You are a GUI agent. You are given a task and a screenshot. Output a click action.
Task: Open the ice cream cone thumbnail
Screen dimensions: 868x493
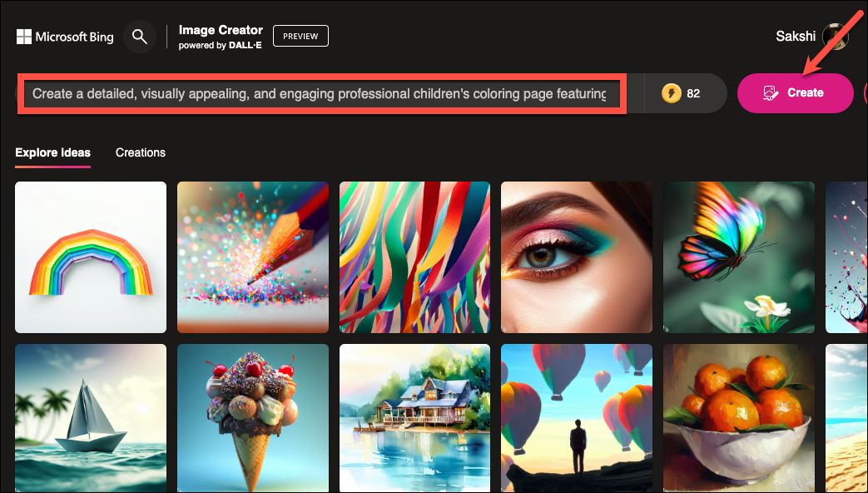click(x=252, y=418)
